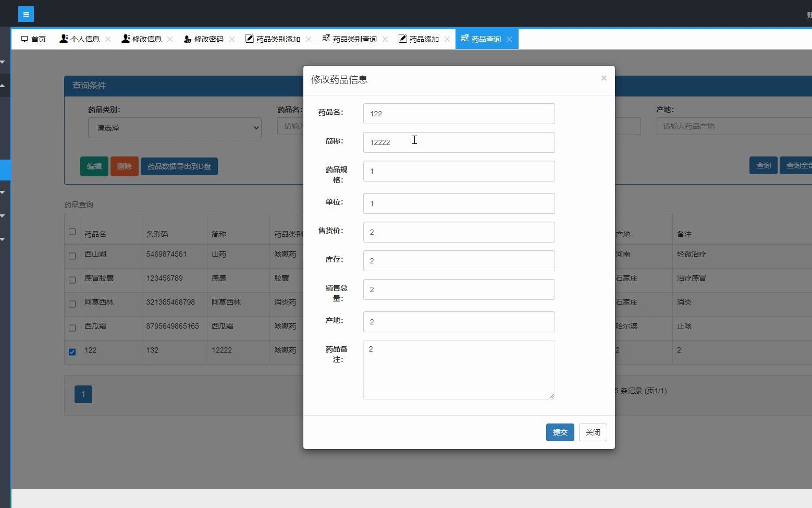Open the 首页 tab
Viewport: 812px width, 508px height.
coord(33,39)
